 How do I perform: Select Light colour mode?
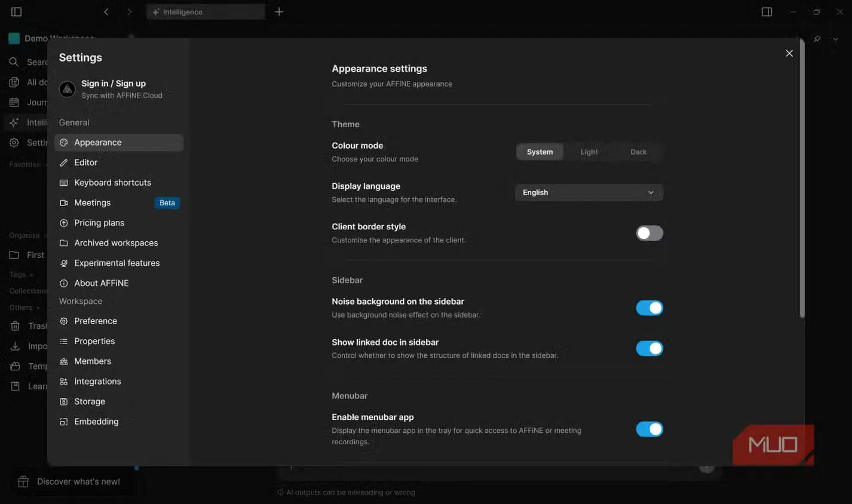tap(589, 152)
